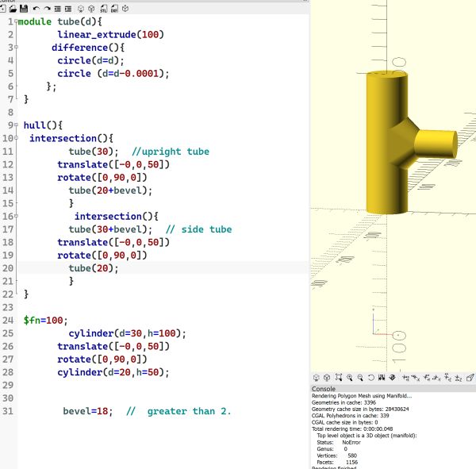Click the Save file icon in editor toolbar
Viewport: 476px width, 469px height.
pos(22,8)
